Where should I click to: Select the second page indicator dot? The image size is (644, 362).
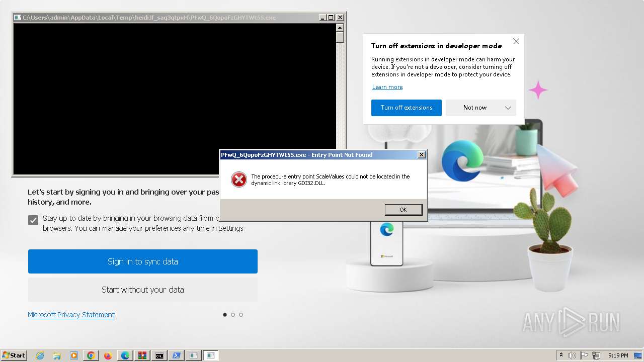(x=233, y=315)
